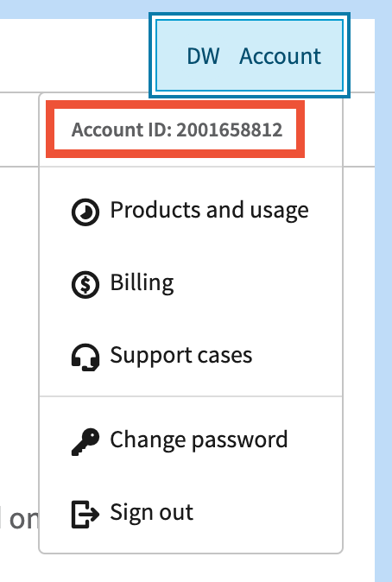The image size is (392, 582).
Task: Click the Account ID: 2001658812 text
Action: pyautogui.click(x=177, y=130)
